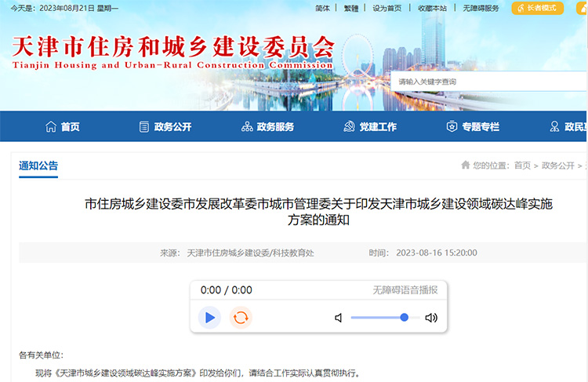
Task: Click the loud speaker volume icon
Action: (430, 318)
